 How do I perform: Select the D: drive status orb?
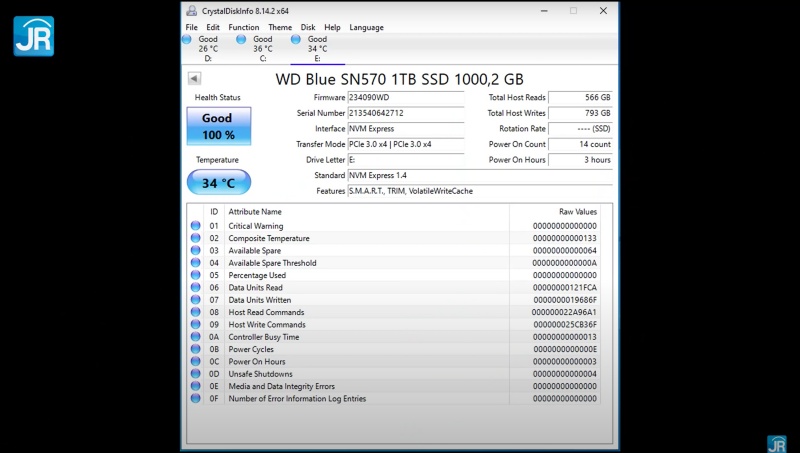point(187,39)
